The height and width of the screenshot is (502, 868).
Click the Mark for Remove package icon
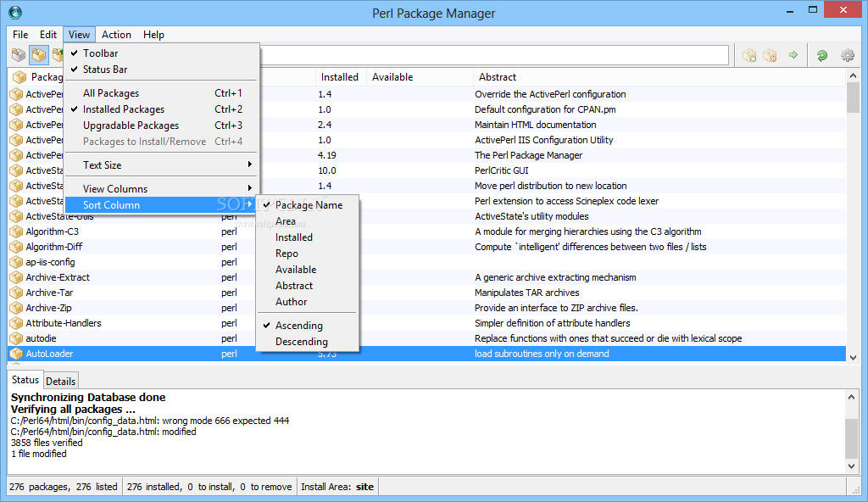pyautogui.click(x=770, y=55)
